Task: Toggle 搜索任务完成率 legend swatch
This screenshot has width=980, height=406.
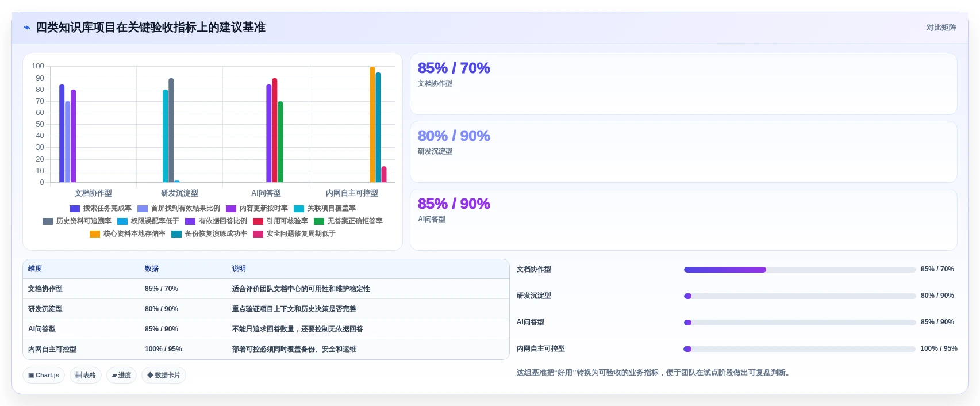Action: click(75, 209)
